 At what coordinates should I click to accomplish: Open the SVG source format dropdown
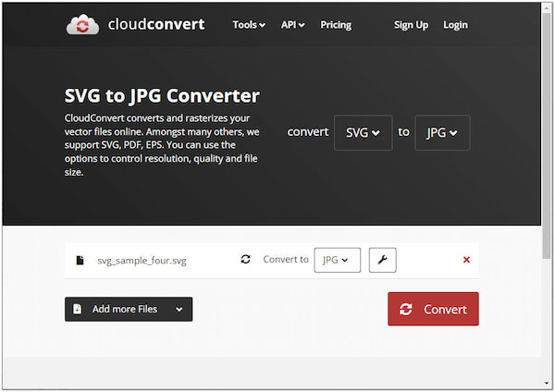tap(364, 133)
